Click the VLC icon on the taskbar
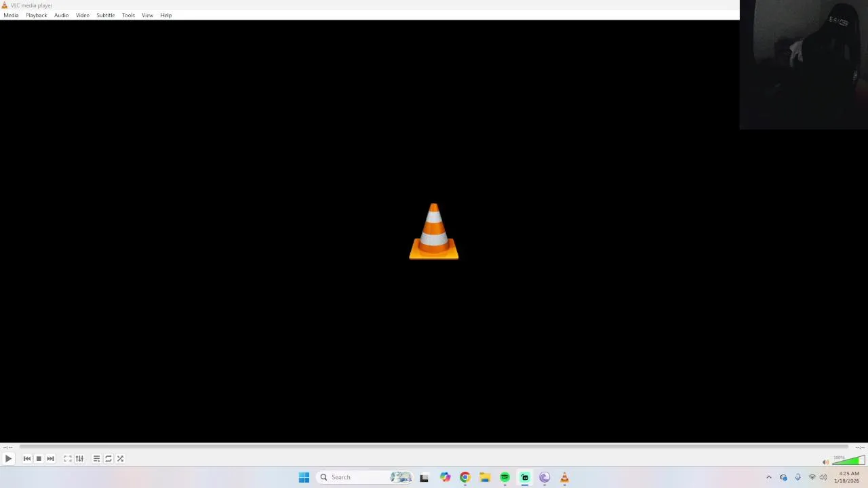Image resolution: width=868 pixels, height=488 pixels. (564, 477)
